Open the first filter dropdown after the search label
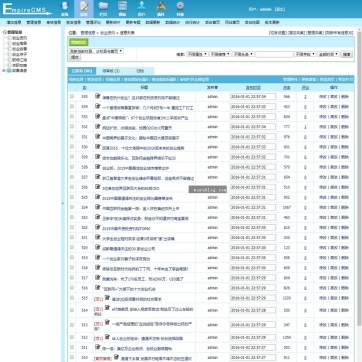 click(x=197, y=54)
